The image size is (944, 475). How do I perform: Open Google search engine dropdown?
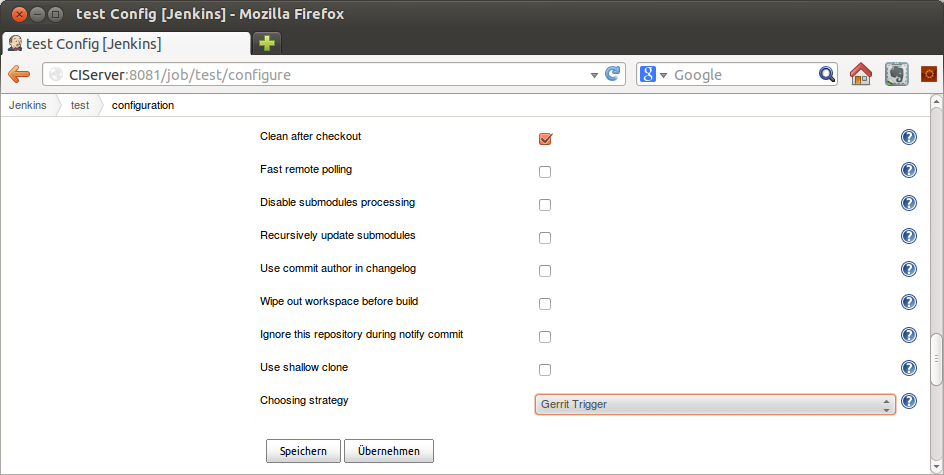point(653,75)
